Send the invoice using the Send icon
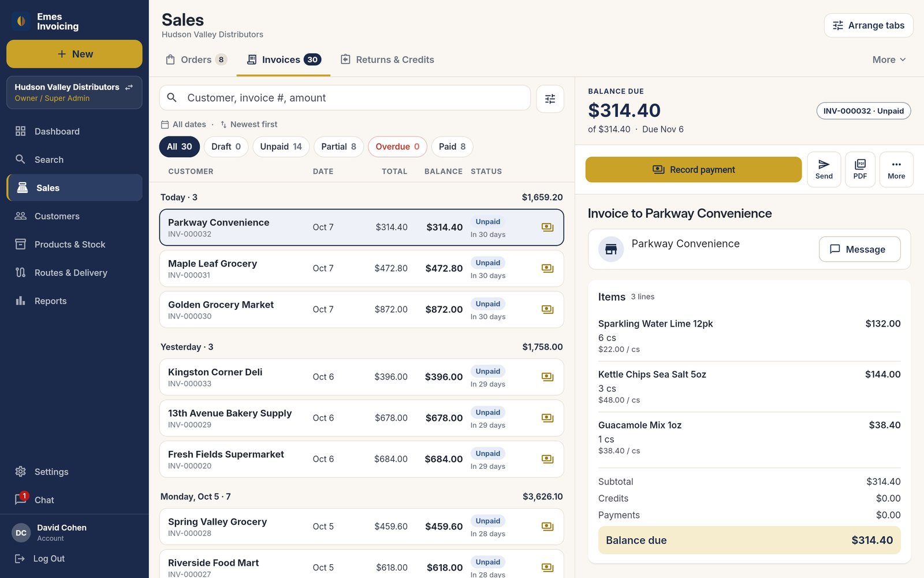The height and width of the screenshot is (578, 924). pos(824,169)
